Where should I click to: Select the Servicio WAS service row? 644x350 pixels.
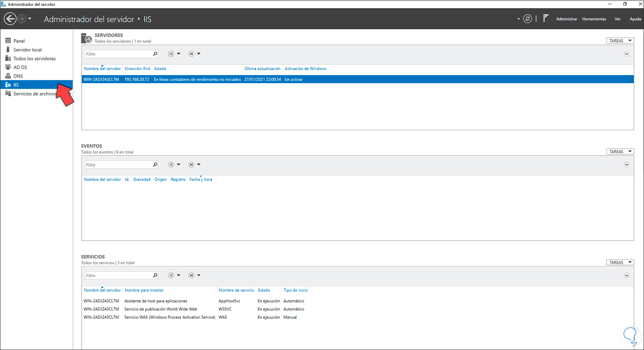[x=170, y=317]
